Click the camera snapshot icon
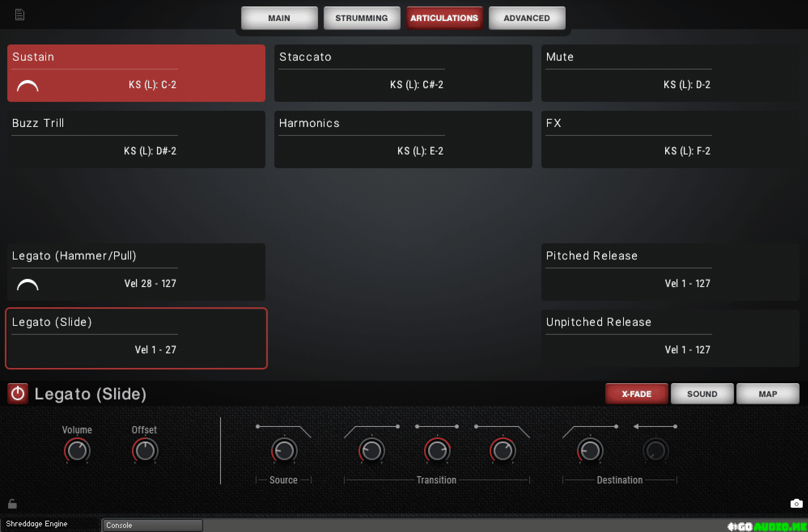 (796, 504)
